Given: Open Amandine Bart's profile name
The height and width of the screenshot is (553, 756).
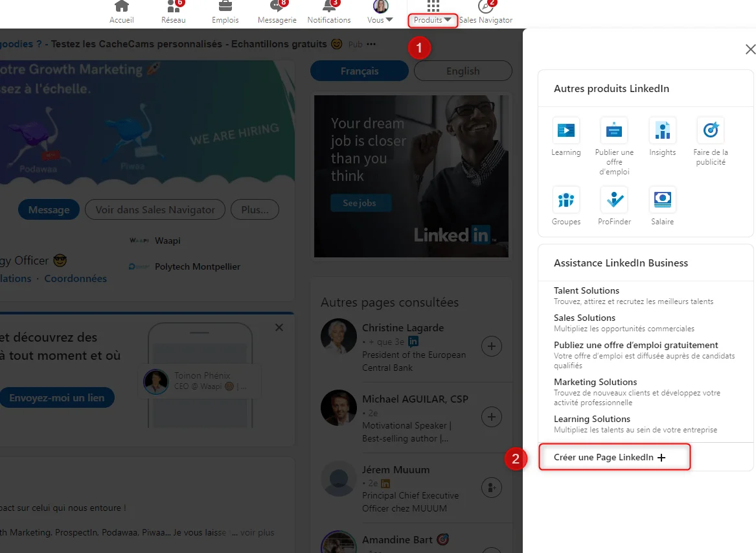Looking at the screenshot, I should coord(397,539).
